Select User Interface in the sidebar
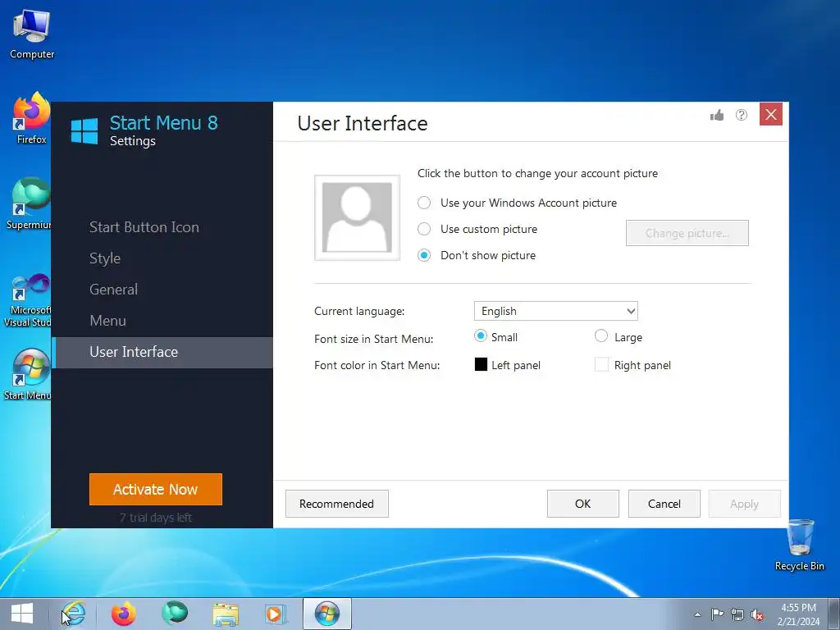 click(162, 352)
